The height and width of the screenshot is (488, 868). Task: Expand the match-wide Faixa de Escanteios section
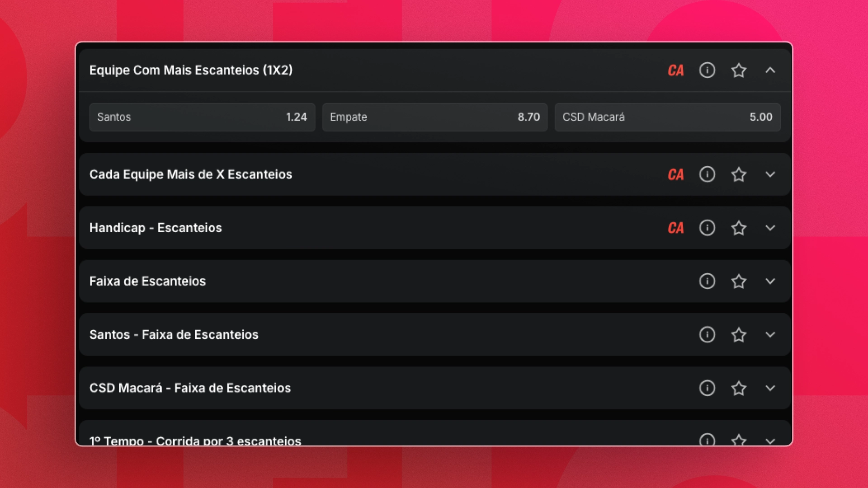770,281
